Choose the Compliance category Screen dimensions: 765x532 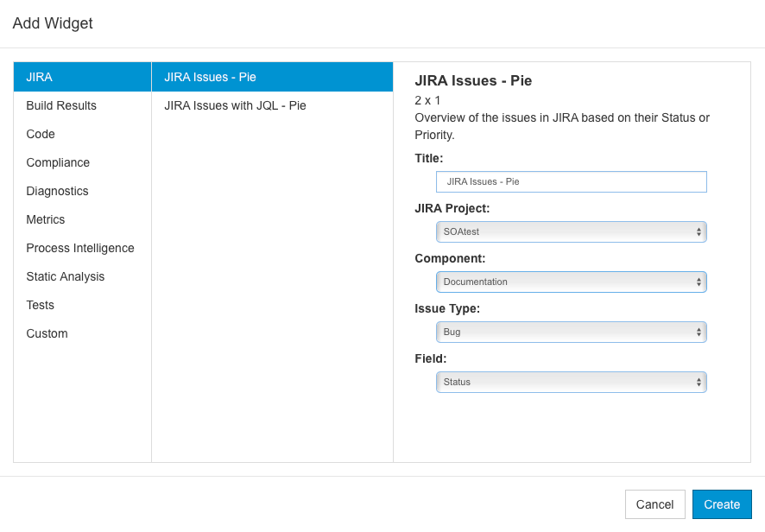82,162
